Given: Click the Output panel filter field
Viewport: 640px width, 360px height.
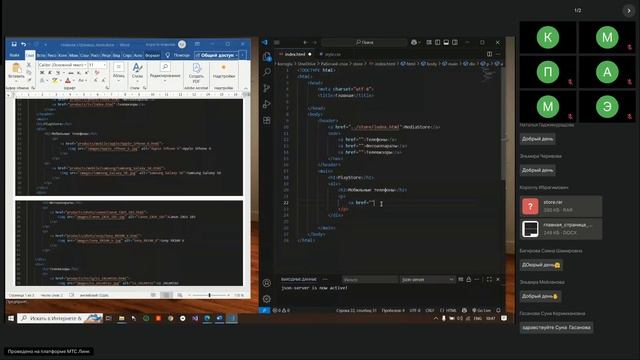Looking at the screenshot, I should [x=369, y=280].
